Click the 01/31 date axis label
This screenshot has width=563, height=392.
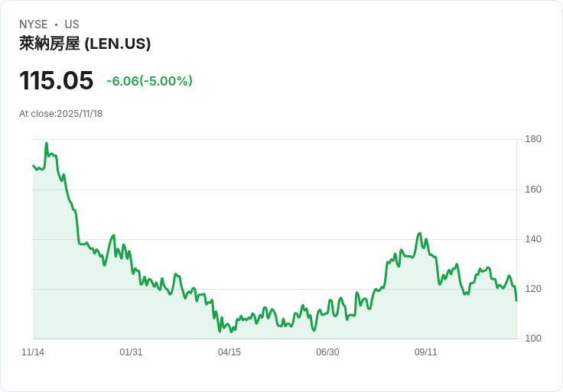pos(131,352)
